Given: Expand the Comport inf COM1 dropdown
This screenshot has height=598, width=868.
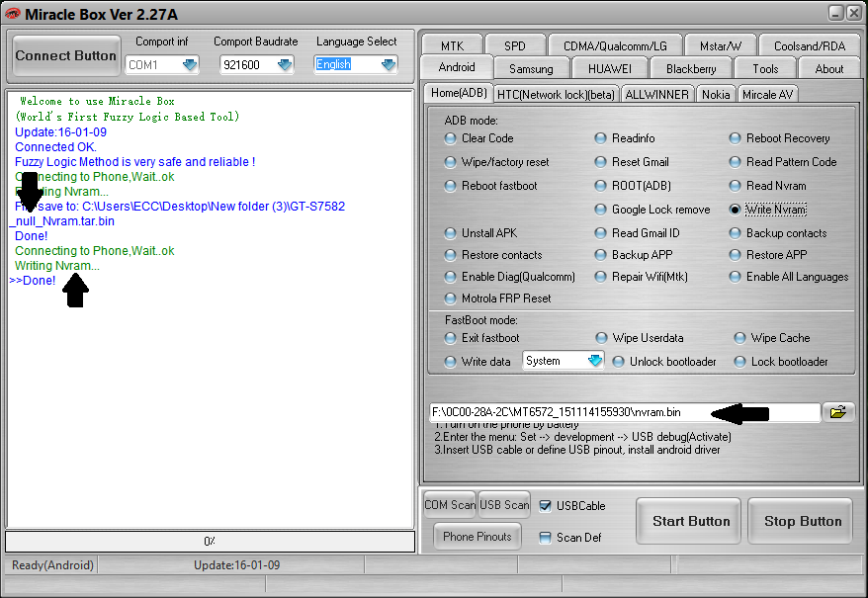Looking at the screenshot, I should click(x=190, y=65).
